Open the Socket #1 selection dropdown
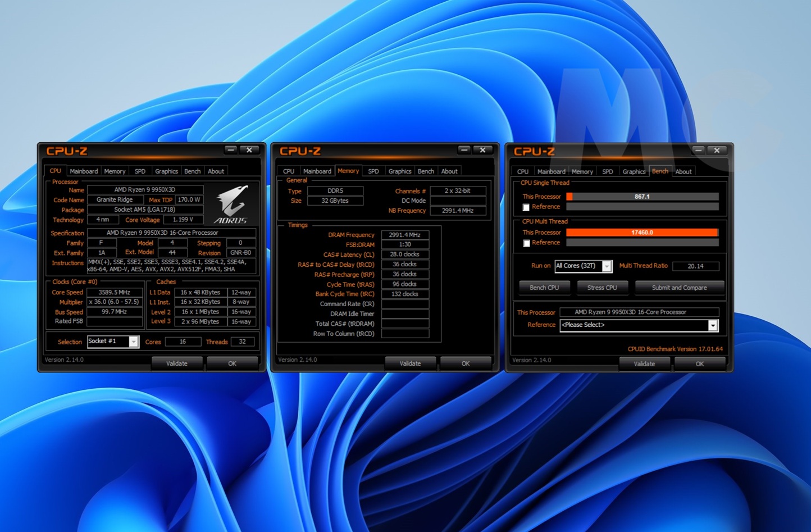This screenshot has height=532, width=811. coord(134,342)
